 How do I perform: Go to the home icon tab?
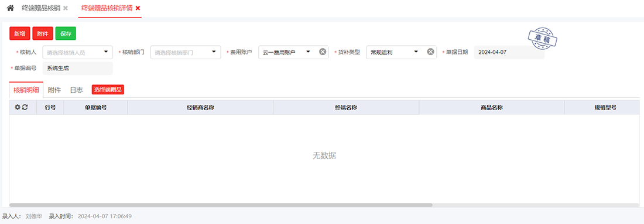pos(11,8)
